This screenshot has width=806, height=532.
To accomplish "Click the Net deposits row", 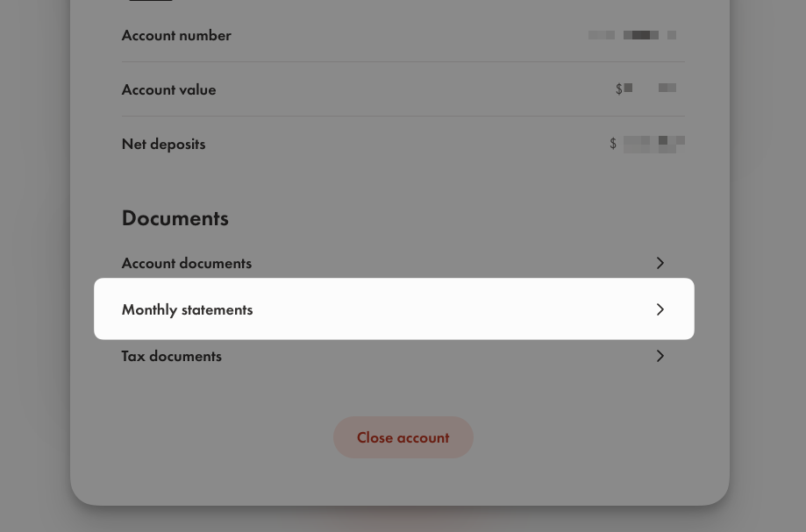I will 403,144.
